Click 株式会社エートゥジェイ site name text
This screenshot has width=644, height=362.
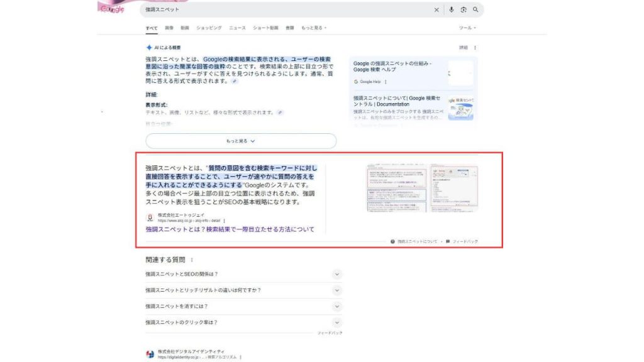180,215
